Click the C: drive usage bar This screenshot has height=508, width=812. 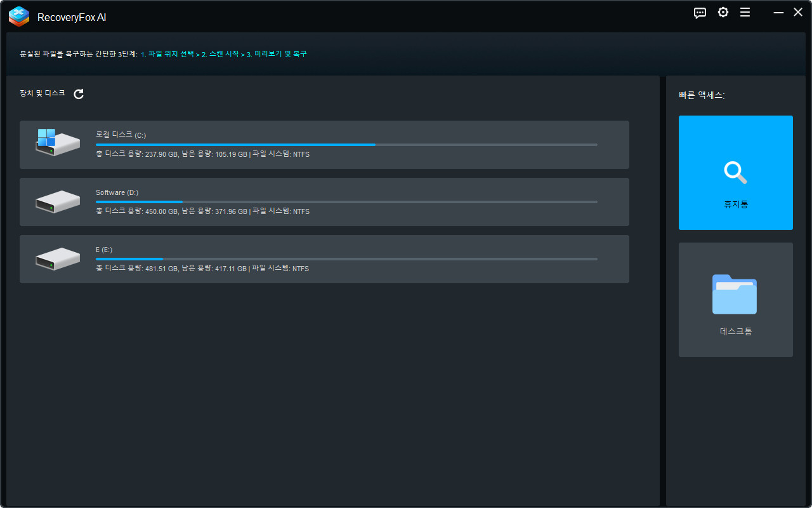(346, 145)
